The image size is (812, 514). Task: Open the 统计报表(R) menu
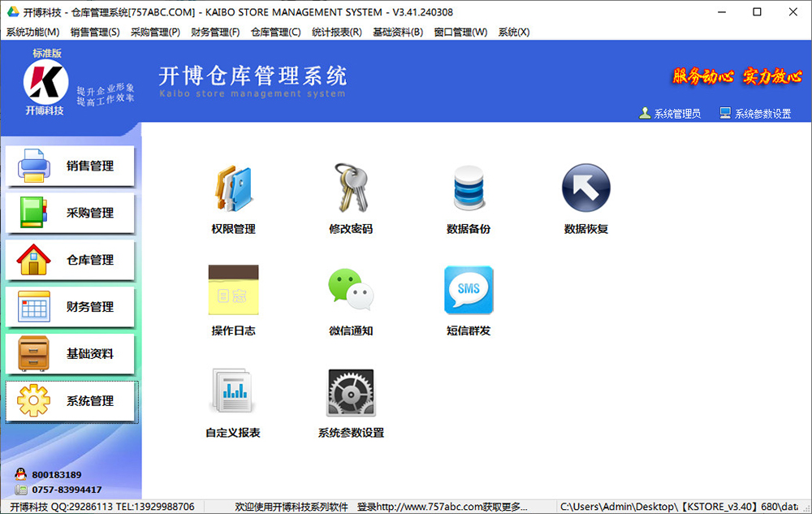pyautogui.click(x=337, y=32)
